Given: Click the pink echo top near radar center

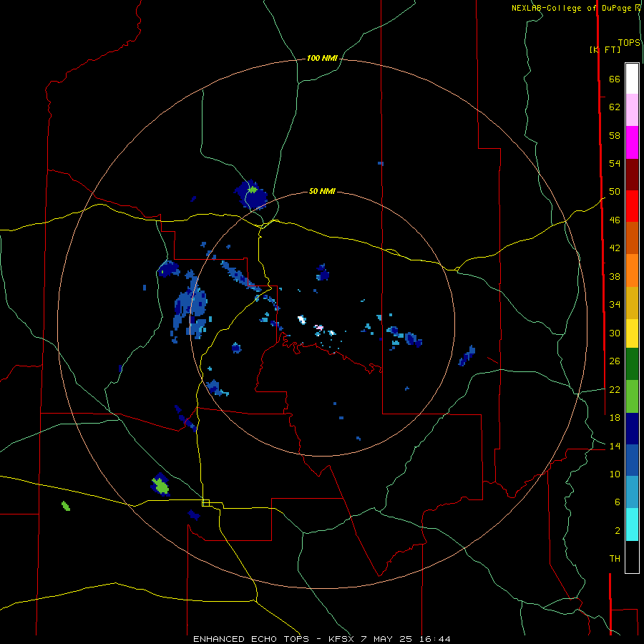Looking at the screenshot, I should click(318, 327).
